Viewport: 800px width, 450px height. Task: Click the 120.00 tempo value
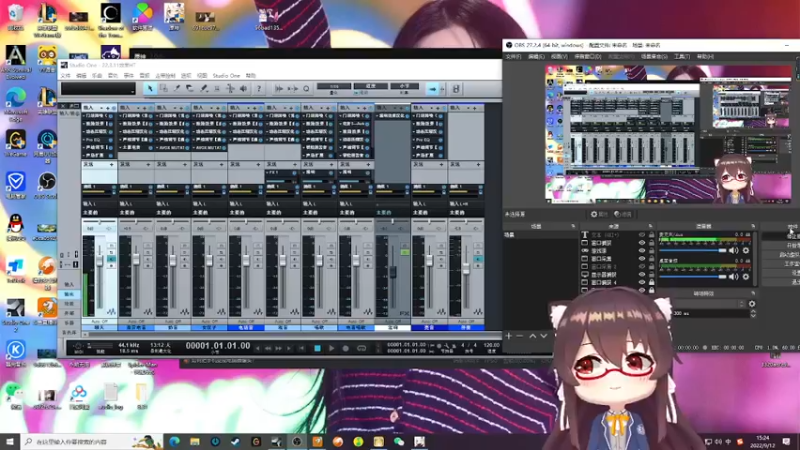coord(491,345)
